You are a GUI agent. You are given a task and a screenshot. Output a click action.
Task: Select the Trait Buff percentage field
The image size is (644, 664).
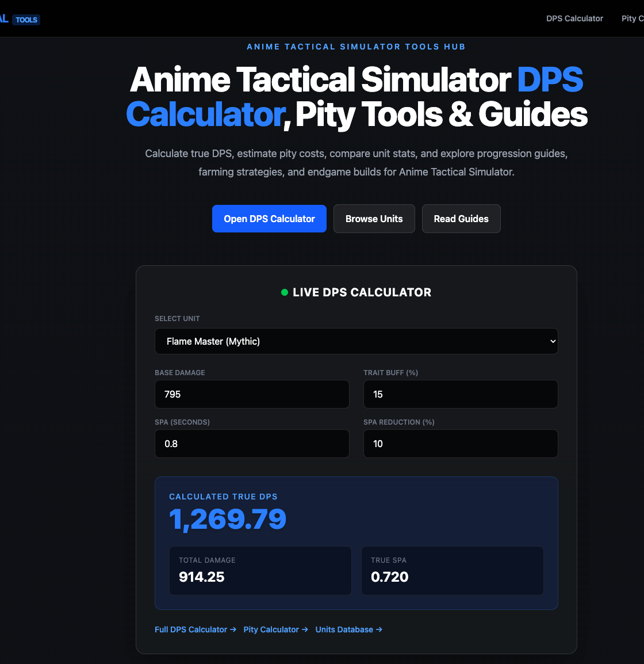point(461,394)
